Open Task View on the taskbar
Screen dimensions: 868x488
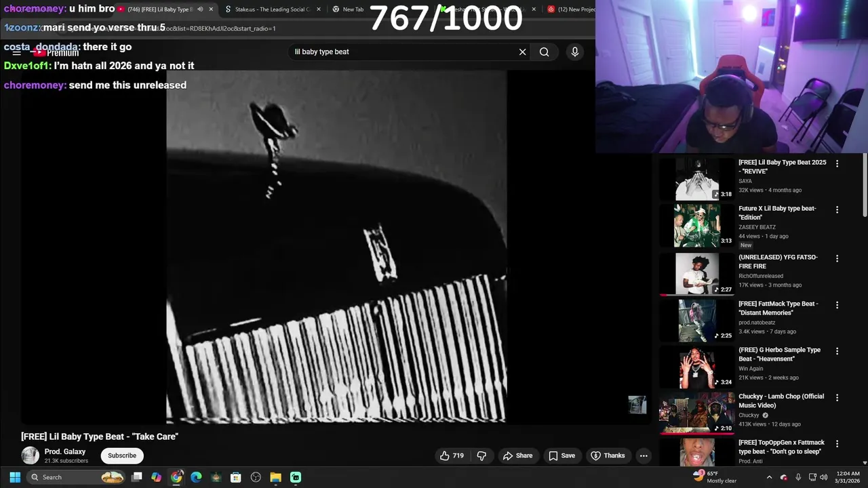pos(136,477)
